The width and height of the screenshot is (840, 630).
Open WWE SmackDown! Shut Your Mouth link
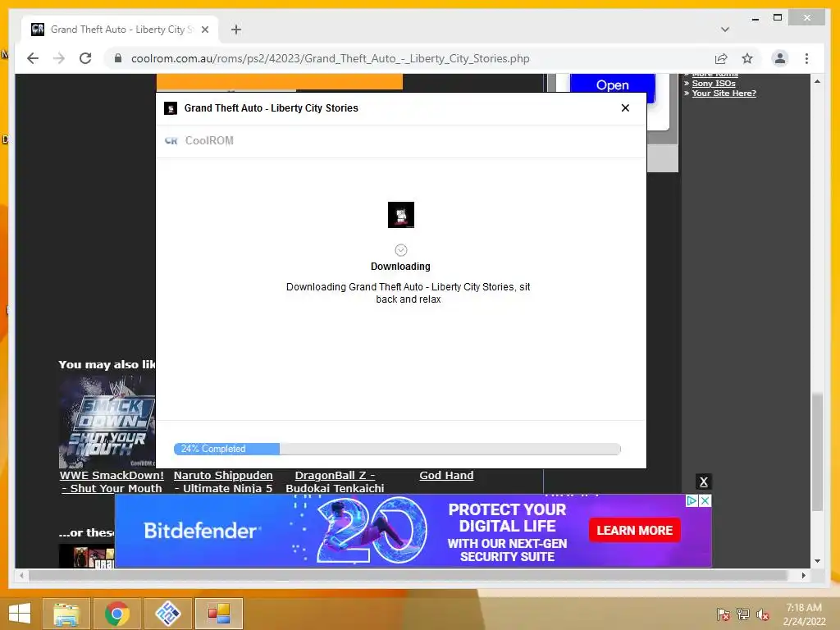[x=112, y=482]
